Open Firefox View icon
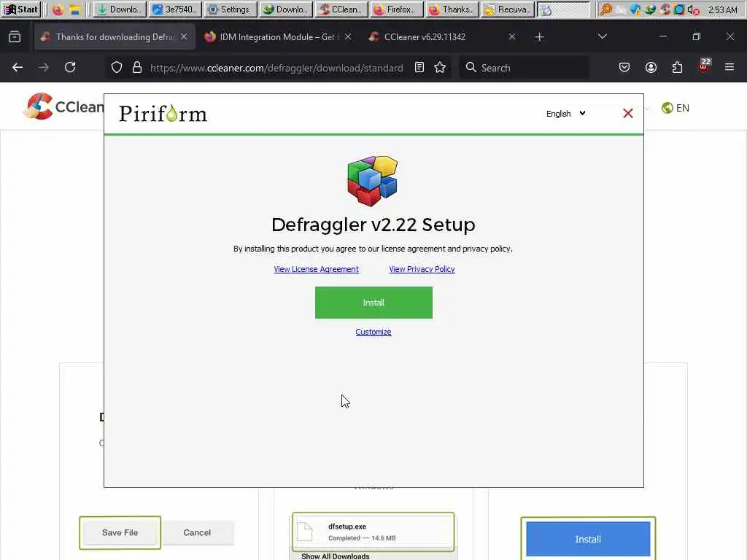This screenshot has width=747, height=560. click(x=15, y=36)
